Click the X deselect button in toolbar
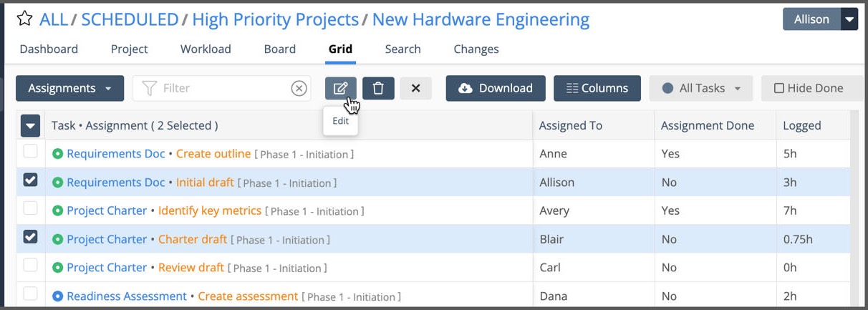Viewport: 868px width, 310px height. click(x=415, y=88)
